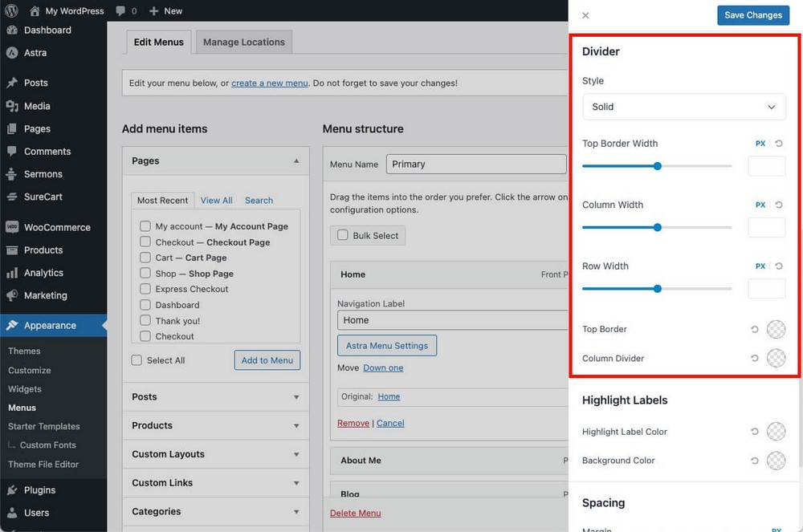This screenshot has height=532, width=803.
Task: Open the Top Border color swatch
Action: click(x=776, y=330)
